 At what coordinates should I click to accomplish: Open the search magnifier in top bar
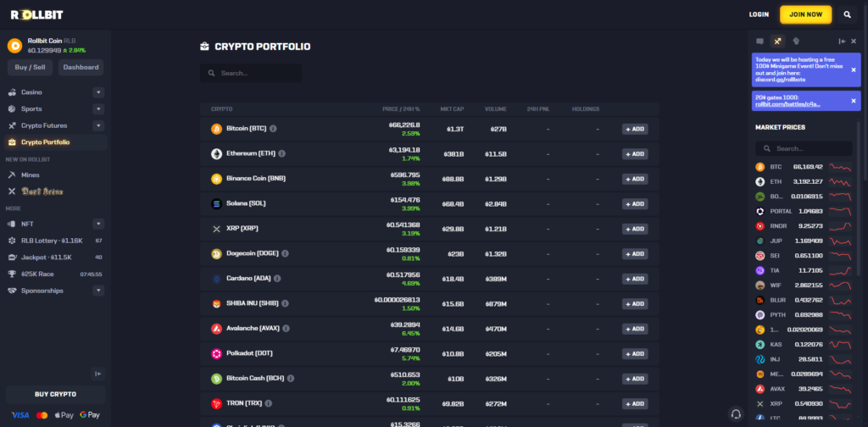coord(847,15)
